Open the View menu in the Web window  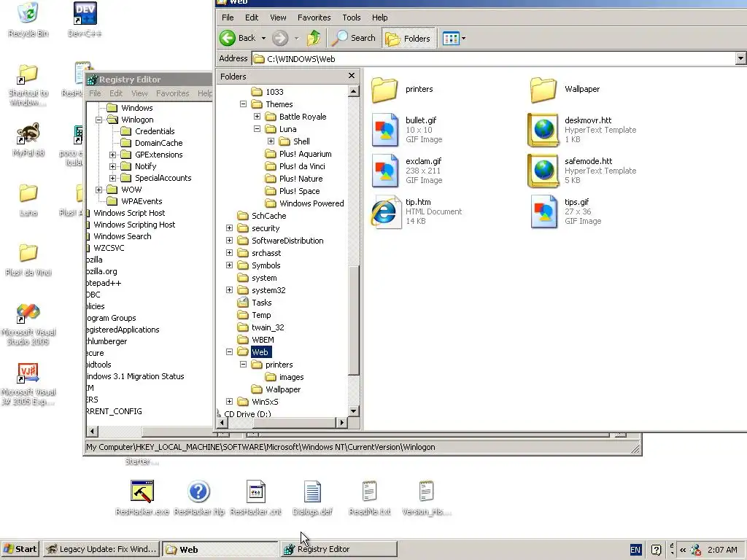[x=278, y=17]
